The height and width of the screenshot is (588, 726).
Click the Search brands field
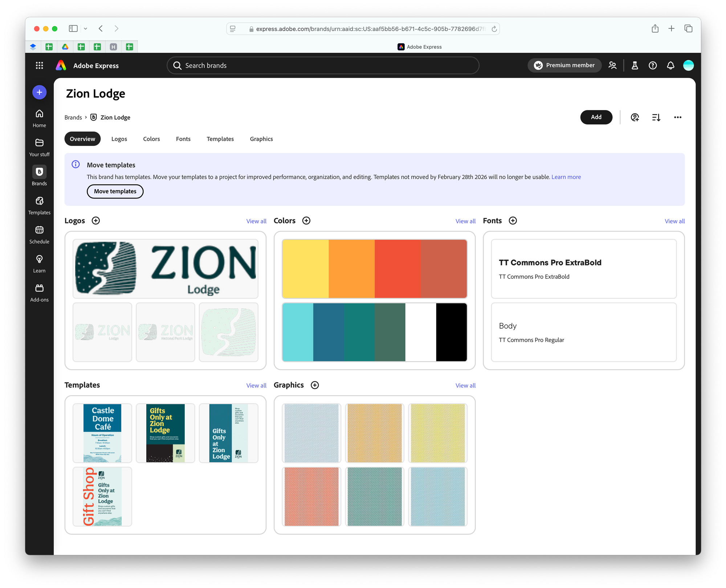323,65
